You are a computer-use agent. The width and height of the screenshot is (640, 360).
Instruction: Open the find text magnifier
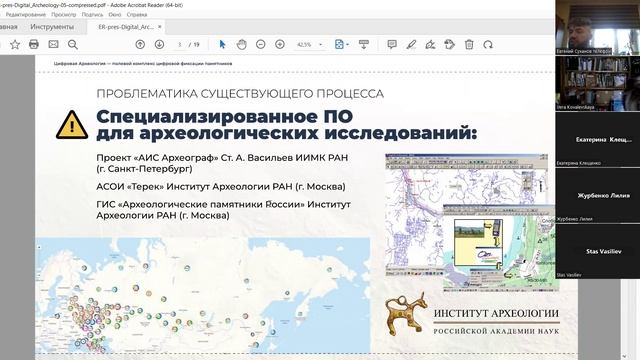click(x=73, y=44)
